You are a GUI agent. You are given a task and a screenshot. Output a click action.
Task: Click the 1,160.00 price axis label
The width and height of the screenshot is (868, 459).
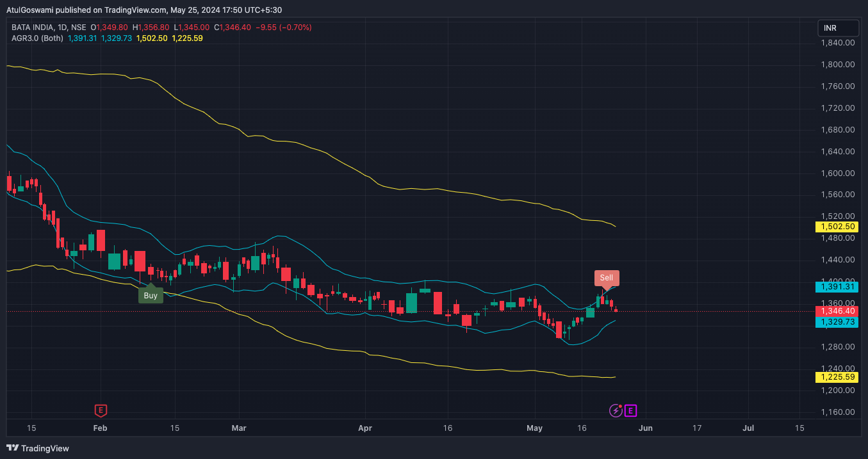[x=838, y=412]
